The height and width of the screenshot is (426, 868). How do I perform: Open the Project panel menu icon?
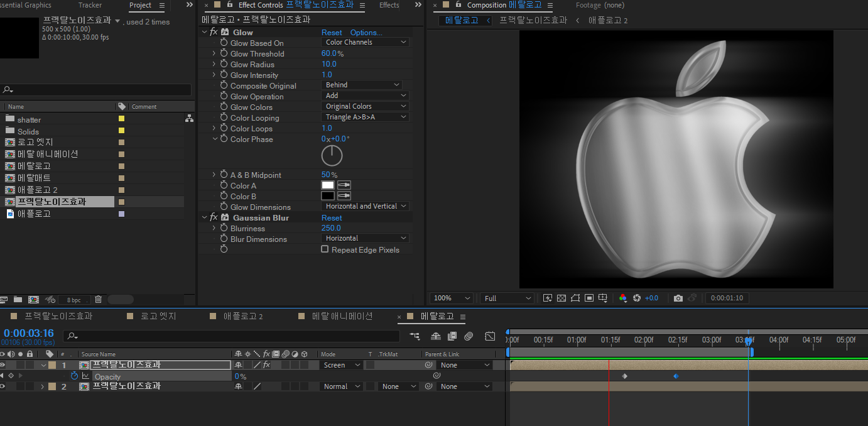[162, 6]
